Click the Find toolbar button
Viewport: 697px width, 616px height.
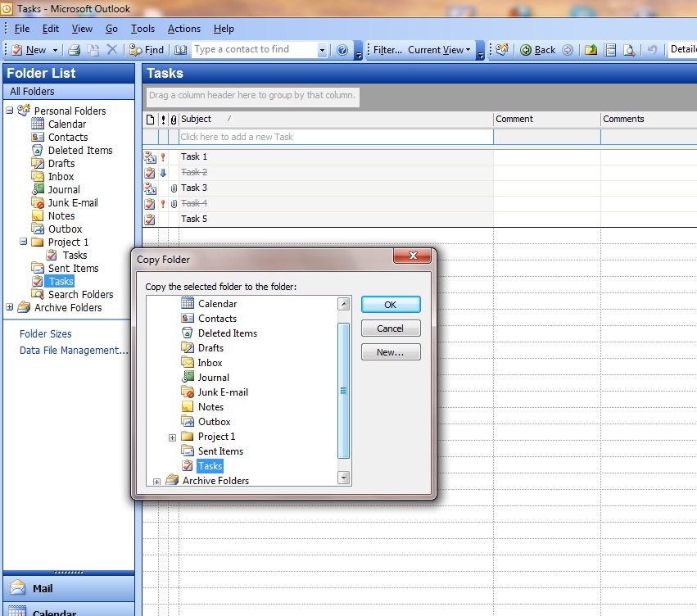[147, 50]
